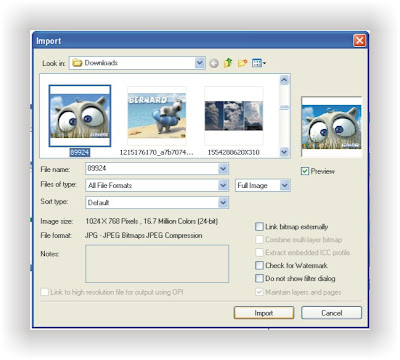Click the Cancel button

click(332, 313)
